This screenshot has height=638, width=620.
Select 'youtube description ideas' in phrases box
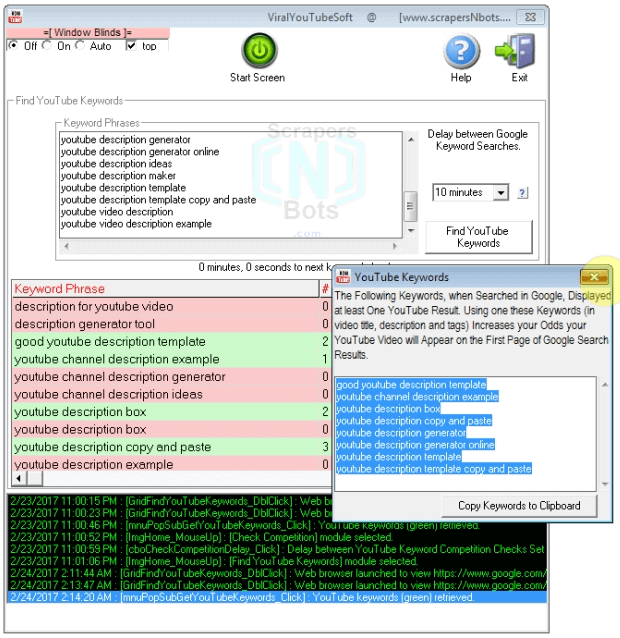[x=116, y=164]
